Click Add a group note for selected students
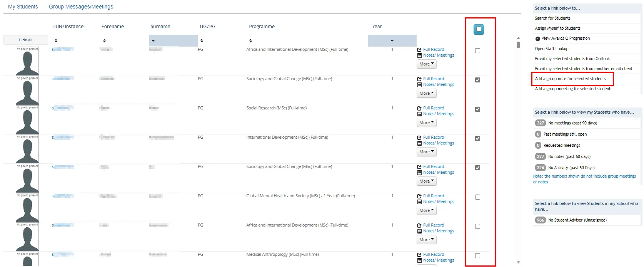The height and width of the screenshot is (267, 644). click(x=570, y=79)
